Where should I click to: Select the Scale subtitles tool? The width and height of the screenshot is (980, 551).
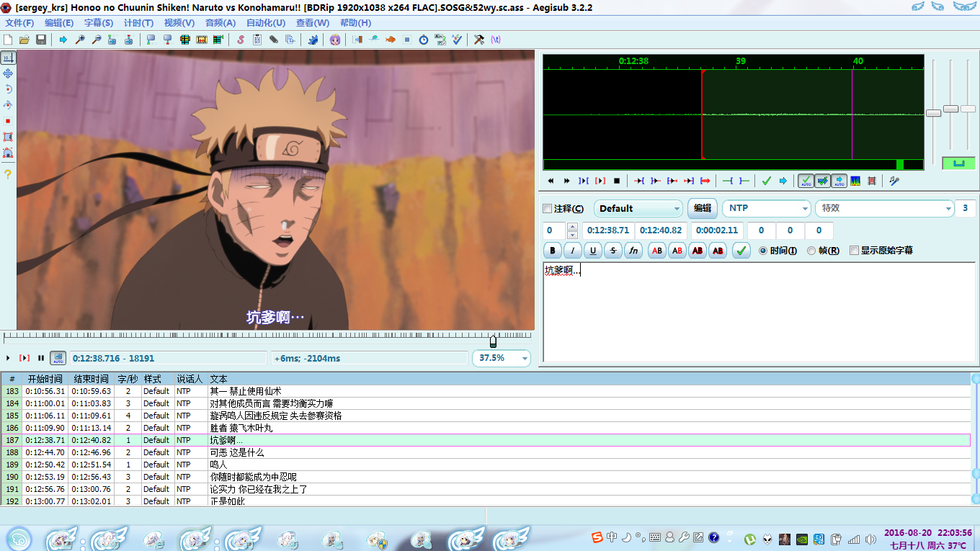[x=8, y=121]
